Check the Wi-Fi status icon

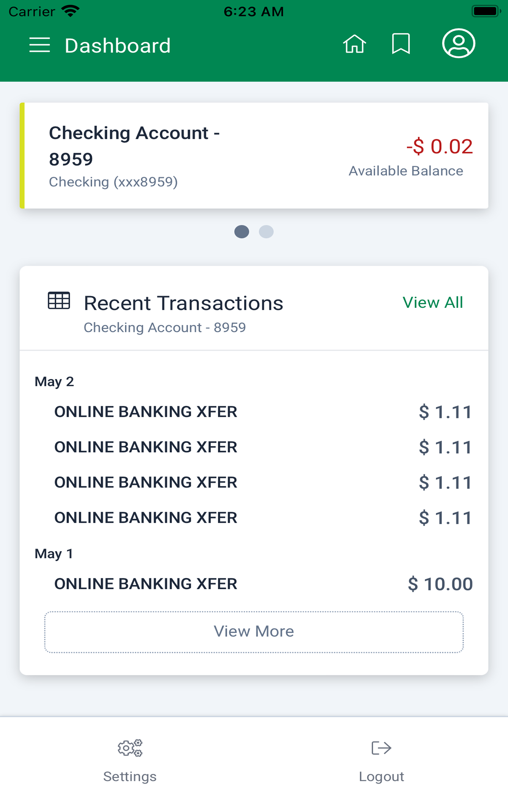click(70, 11)
